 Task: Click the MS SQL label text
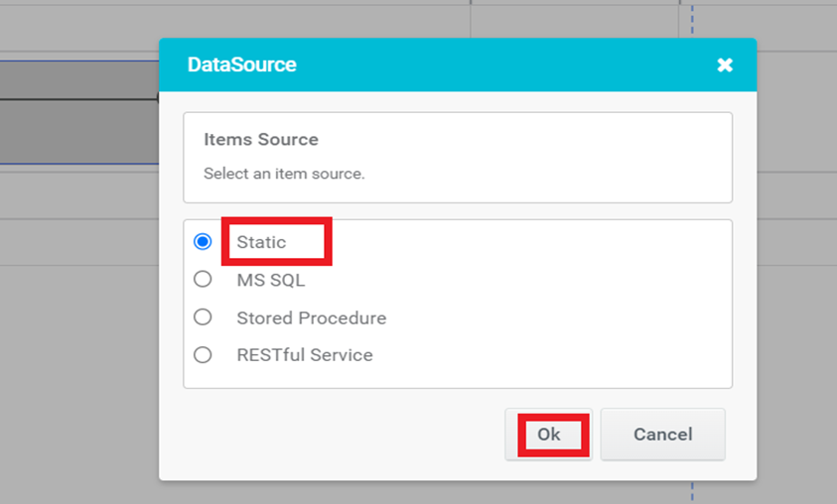pyautogui.click(x=271, y=280)
